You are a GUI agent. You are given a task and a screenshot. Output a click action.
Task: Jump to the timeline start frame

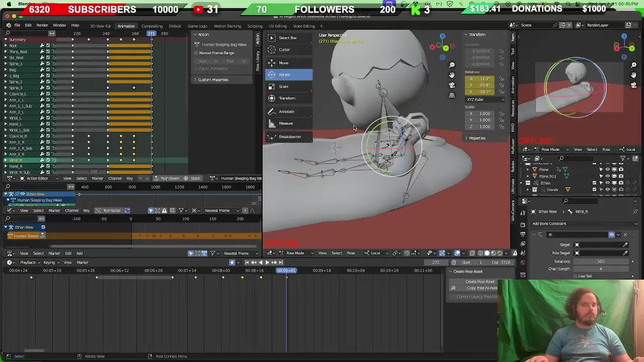tap(247, 262)
